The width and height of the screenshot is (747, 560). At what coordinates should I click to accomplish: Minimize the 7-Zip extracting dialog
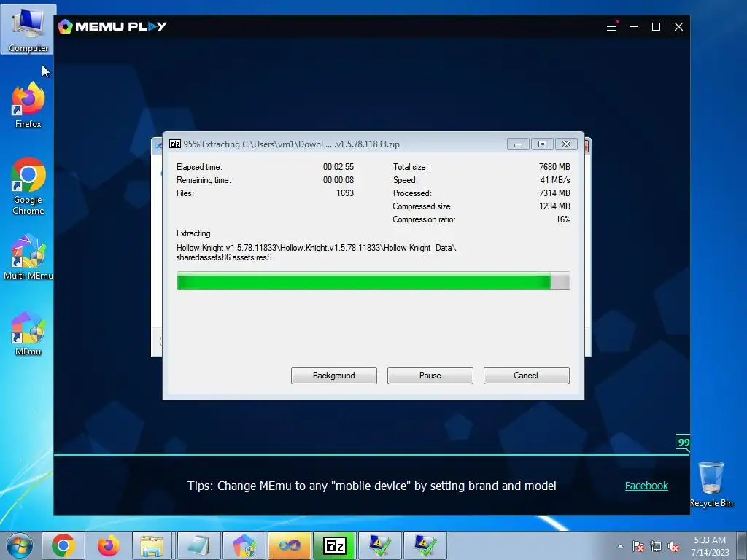518,144
